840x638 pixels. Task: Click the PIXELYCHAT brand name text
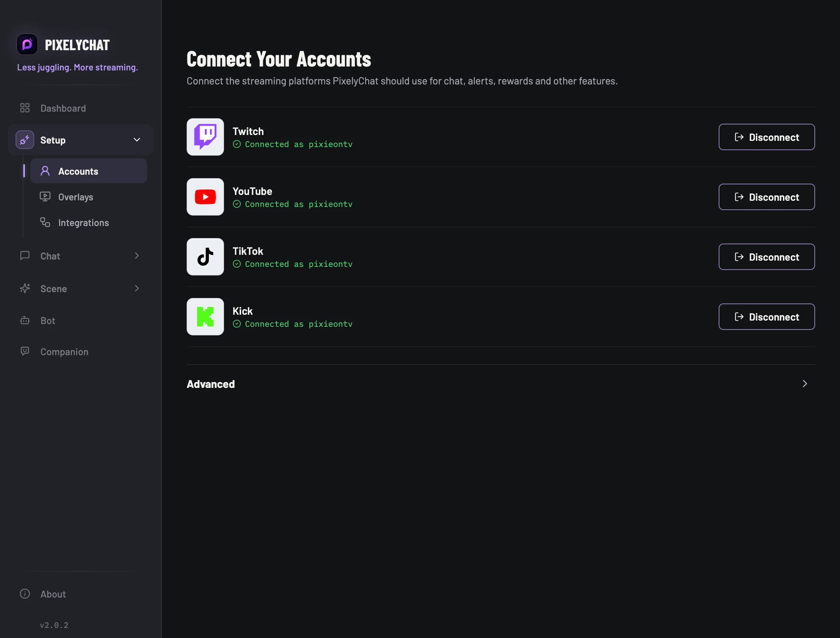coord(77,45)
